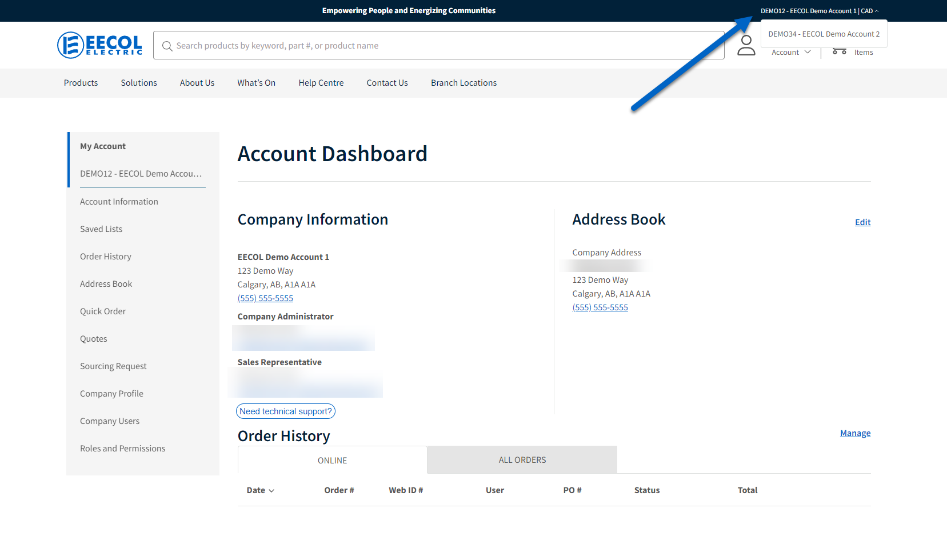Image resolution: width=947 pixels, height=560 pixels.
Task: Click DEMO12 - EECOL Demo Account sidebar entry
Action: click(x=141, y=174)
